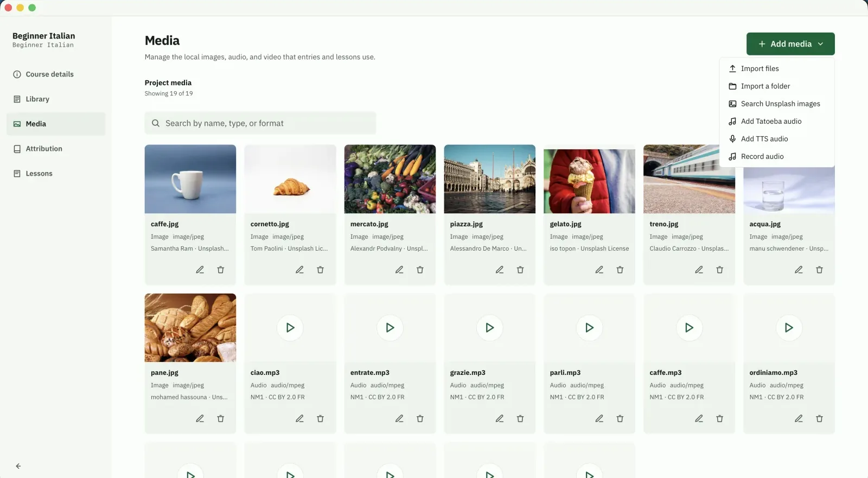Image resolution: width=868 pixels, height=478 pixels.
Task: Delete the caffe.mp3 audio item
Action: coord(719,418)
